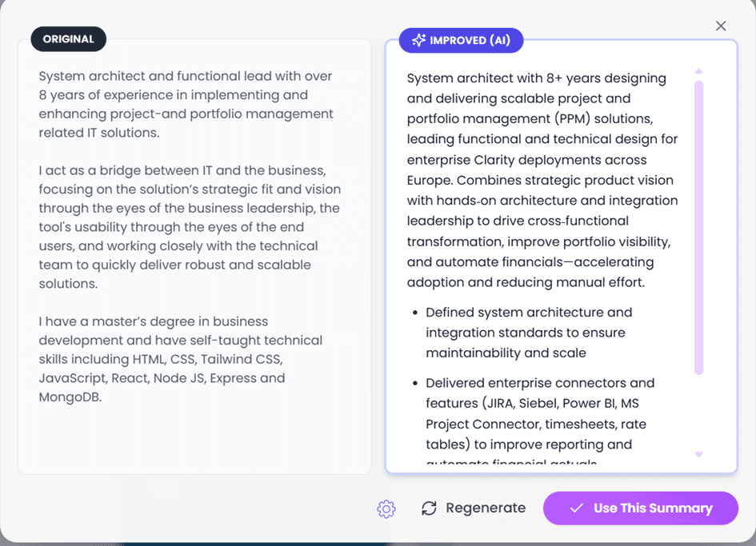Close the summary comparison dialog
Image resolution: width=756 pixels, height=546 pixels.
point(721,26)
